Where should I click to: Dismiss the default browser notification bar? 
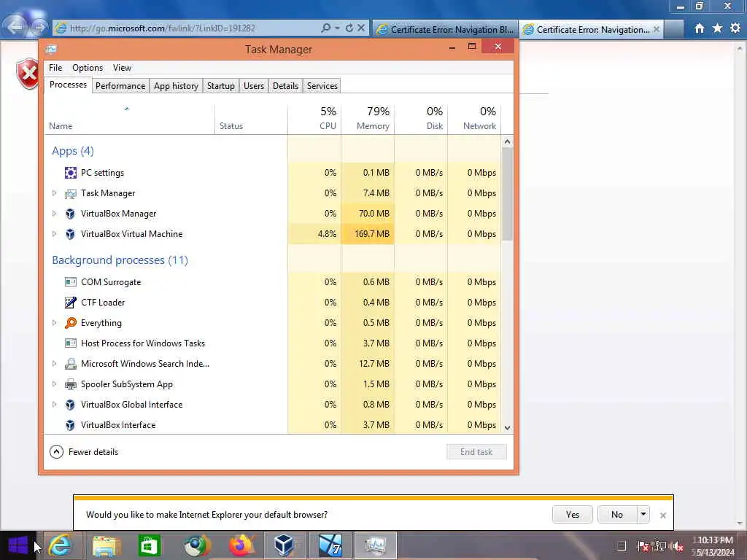tap(662, 516)
